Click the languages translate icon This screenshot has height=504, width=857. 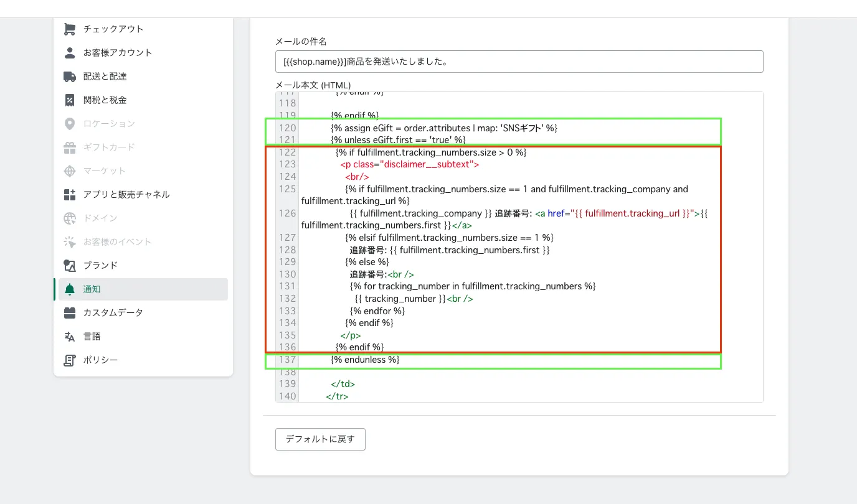(70, 337)
